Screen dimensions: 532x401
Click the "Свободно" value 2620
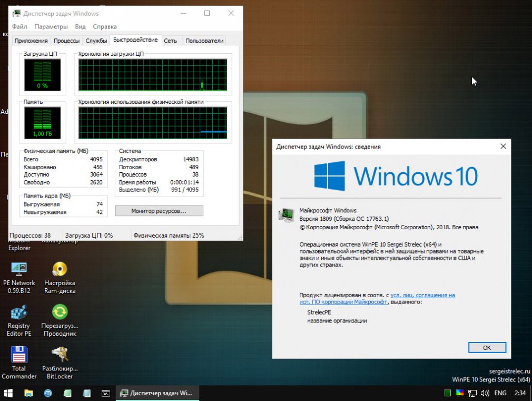(x=96, y=182)
